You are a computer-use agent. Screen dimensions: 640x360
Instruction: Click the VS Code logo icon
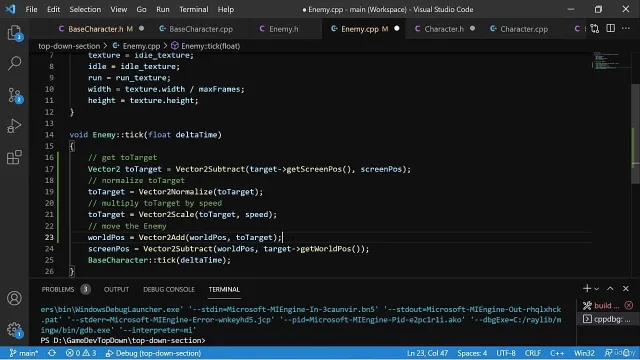11,9
